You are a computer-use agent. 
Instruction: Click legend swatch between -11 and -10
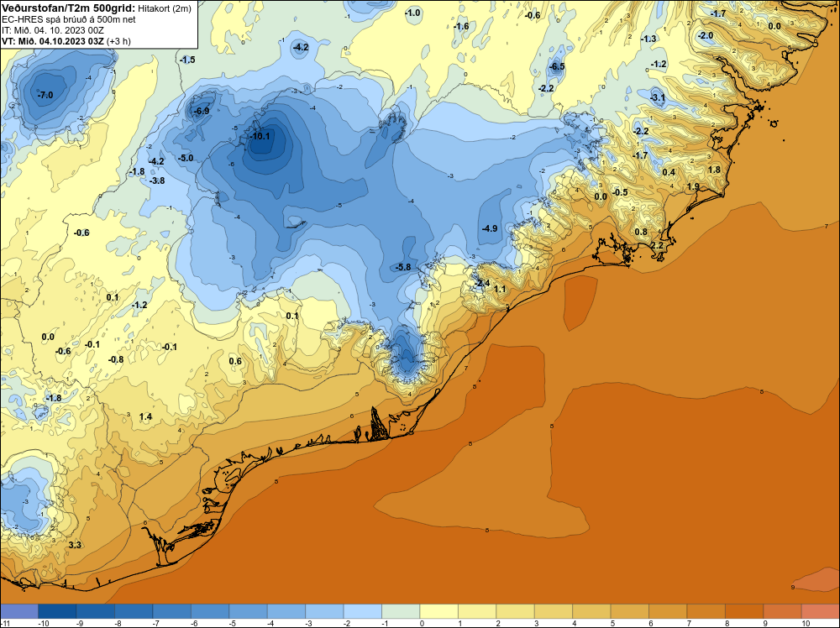coord(19,611)
